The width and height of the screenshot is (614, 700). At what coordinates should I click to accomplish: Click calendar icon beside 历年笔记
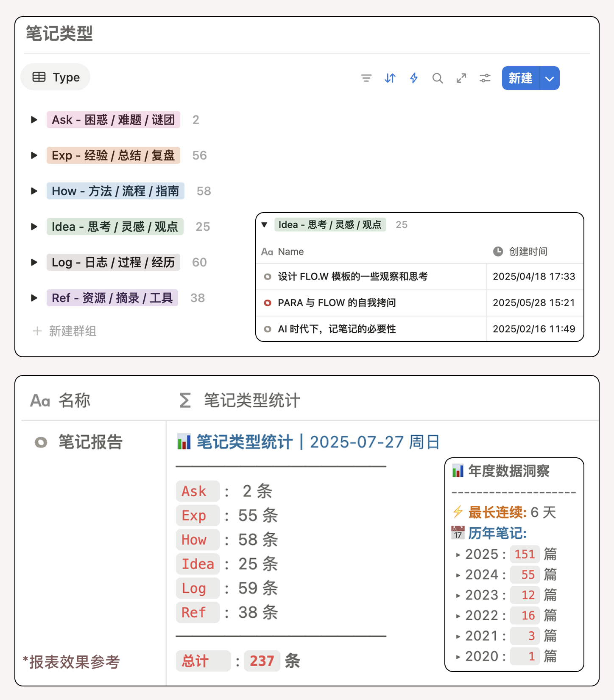(x=458, y=533)
